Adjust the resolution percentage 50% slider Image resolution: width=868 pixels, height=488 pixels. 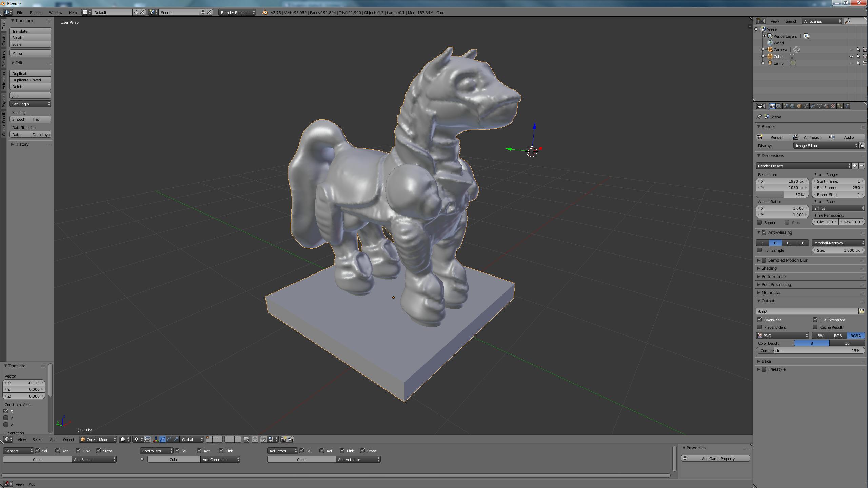[x=782, y=195]
